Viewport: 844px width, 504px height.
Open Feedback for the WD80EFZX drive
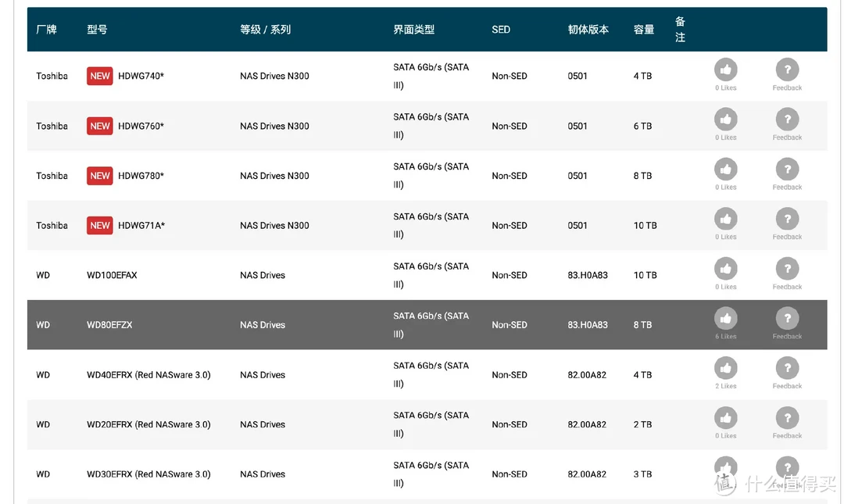(786, 319)
